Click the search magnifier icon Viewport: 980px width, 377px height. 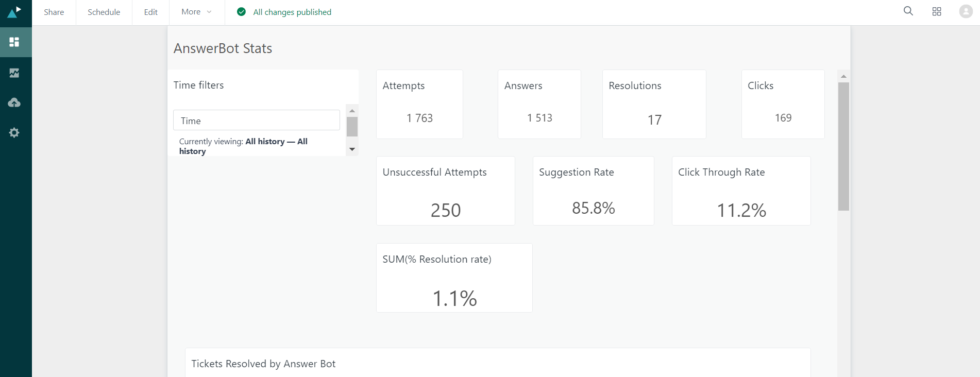point(908,11)
